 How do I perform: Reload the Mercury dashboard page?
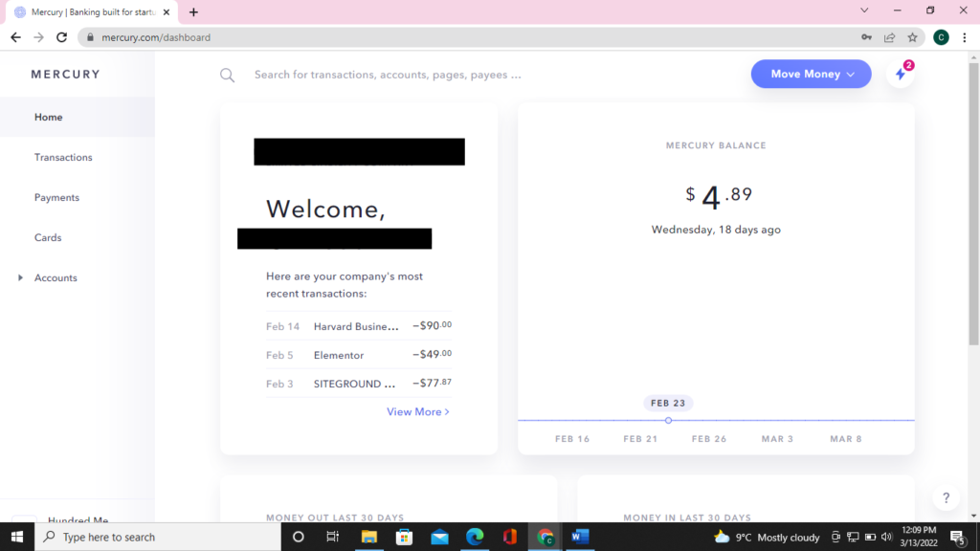coord(61,37)
